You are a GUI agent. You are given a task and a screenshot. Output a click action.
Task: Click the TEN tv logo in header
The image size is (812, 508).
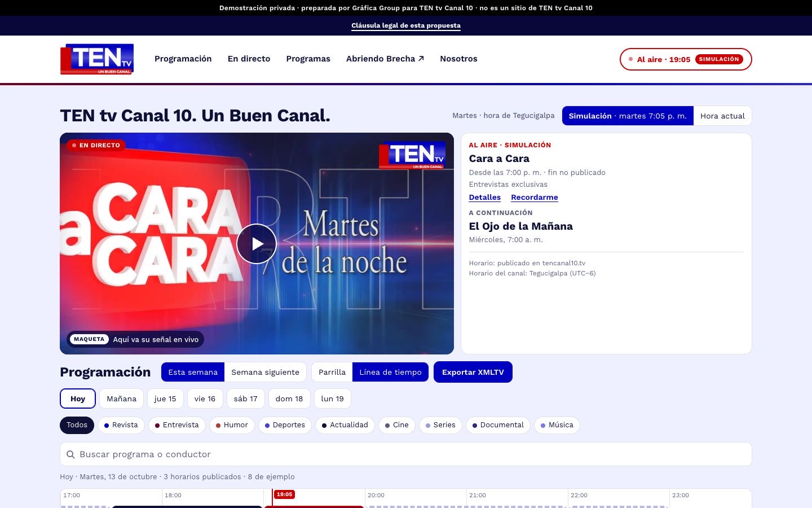[97, 59]
